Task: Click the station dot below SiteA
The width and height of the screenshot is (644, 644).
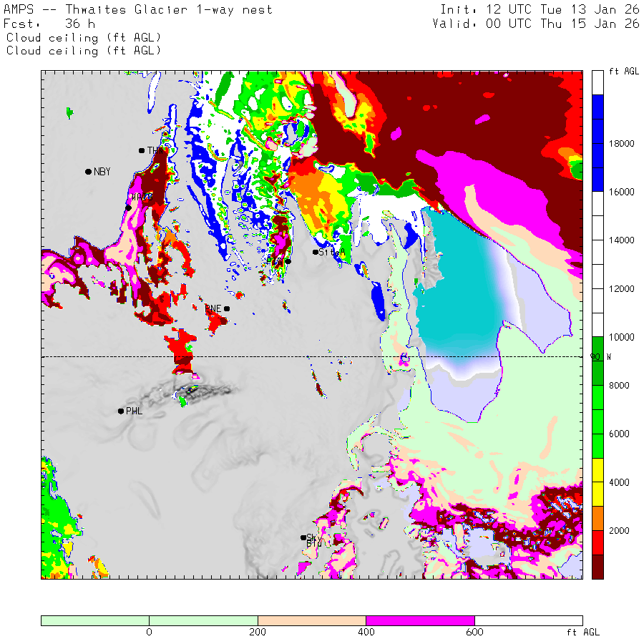Action: pos(288,261)
